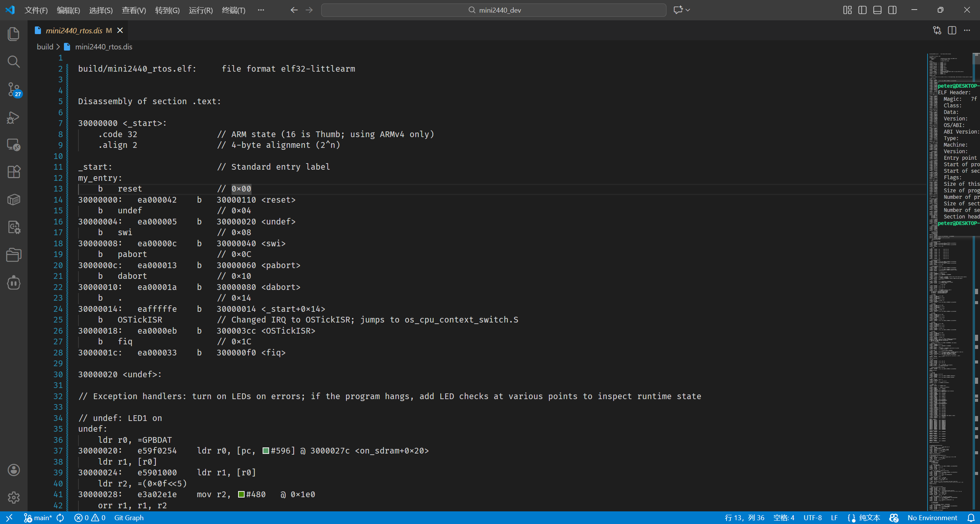Open the Copilot chat dropdown arrow
This screenshot has height=524, width=980.
coord(688,10)
